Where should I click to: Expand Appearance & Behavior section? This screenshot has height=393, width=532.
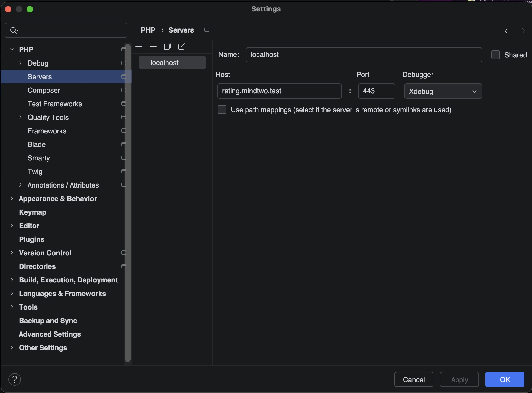(x=12, y=198)
